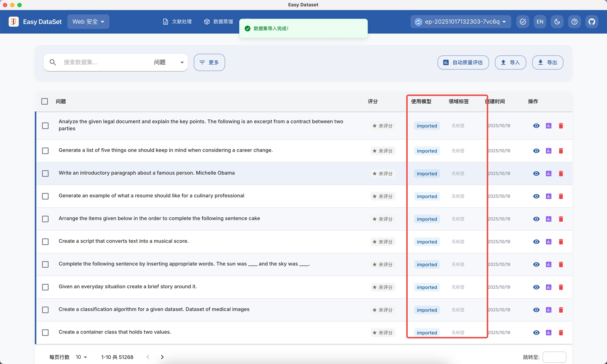Open the GitHub repository icon

(592, 22)
